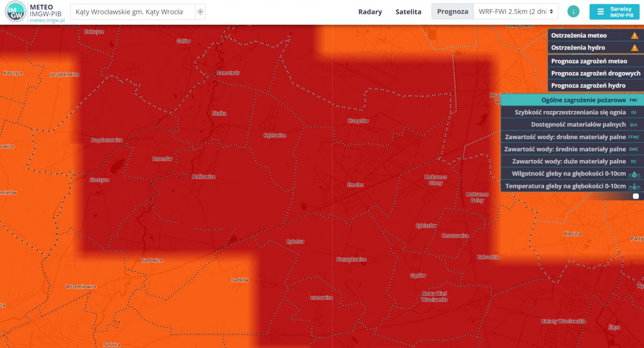The height and width of the screenshot is (348, 644).
Task: Click the Pietrzykowice label on the map
Action: [351, 259]
